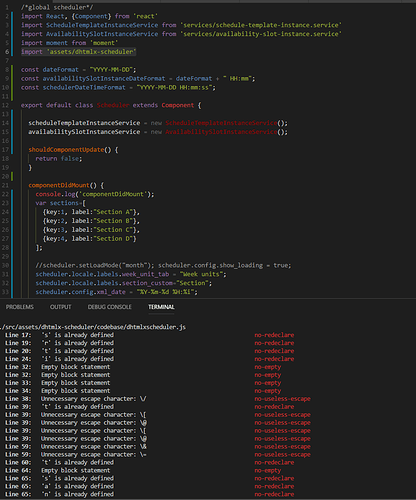
Task: Click 'return false;' statement
Action: click(x=59, y=158)
